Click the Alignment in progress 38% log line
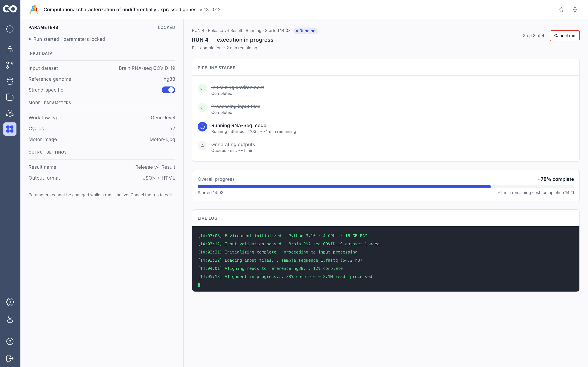Viewport: 588px width, 367px height. [x=285, y=276]
